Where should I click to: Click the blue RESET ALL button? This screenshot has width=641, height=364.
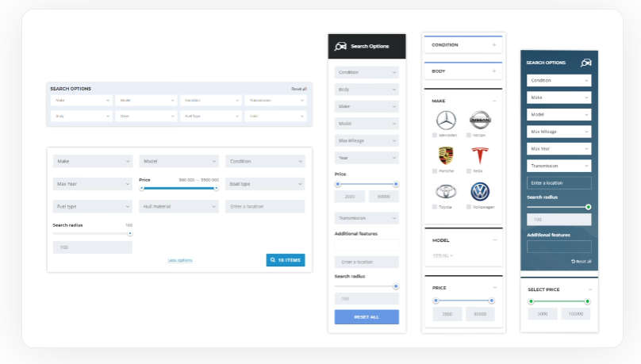click(x=367, y=317)
